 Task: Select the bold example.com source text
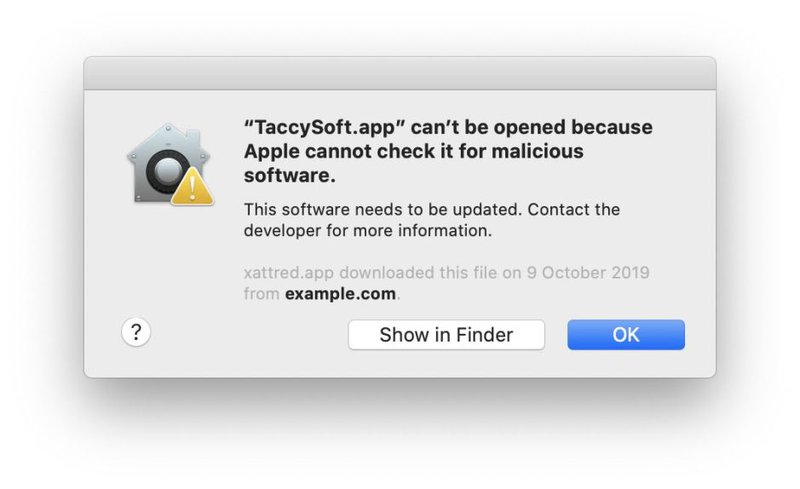click(340, 294)
